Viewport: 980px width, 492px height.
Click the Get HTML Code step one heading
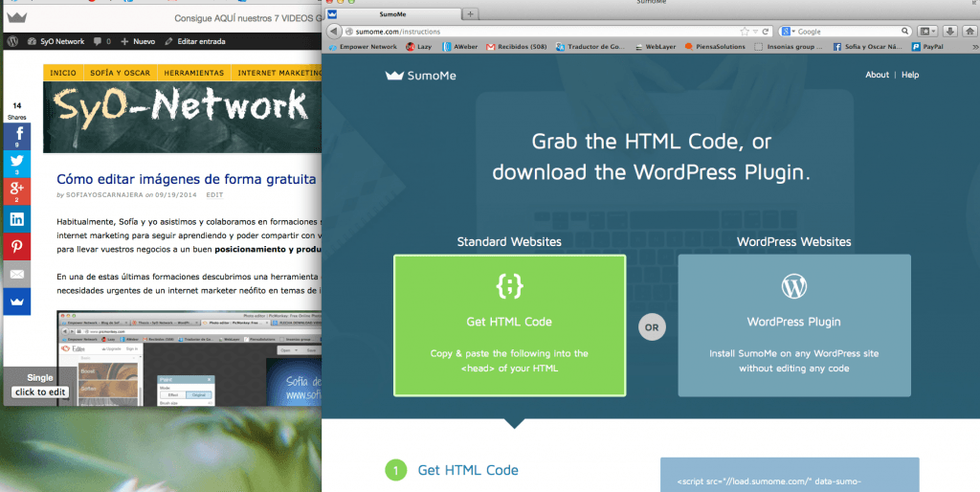pyautogui.click(x=467, y=470)
